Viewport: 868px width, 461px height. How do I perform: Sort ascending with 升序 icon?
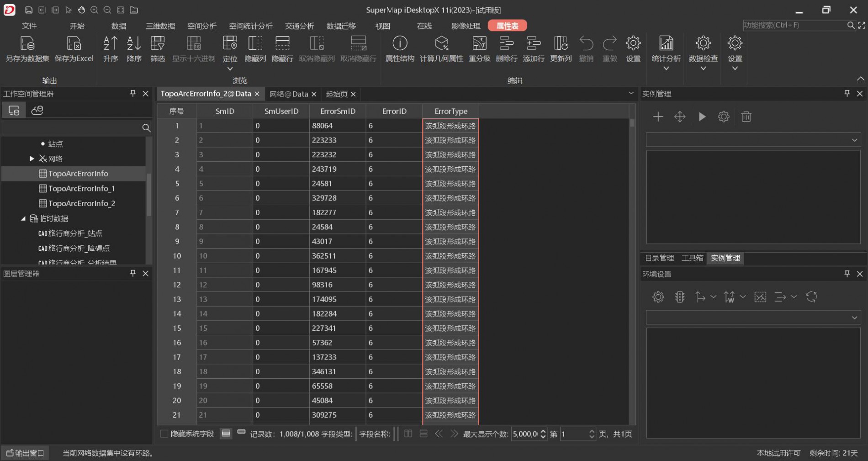111,44
